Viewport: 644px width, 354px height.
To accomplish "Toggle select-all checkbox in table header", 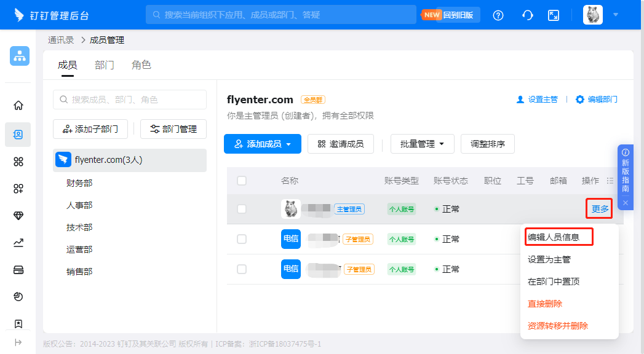I will 242,181.
